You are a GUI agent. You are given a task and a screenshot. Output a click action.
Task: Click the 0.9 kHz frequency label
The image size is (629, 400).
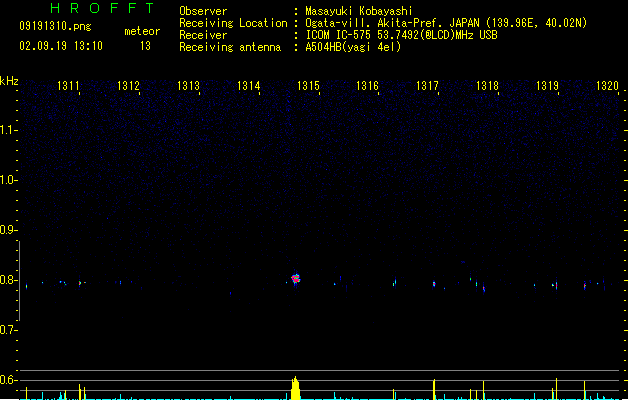(8, 230)
